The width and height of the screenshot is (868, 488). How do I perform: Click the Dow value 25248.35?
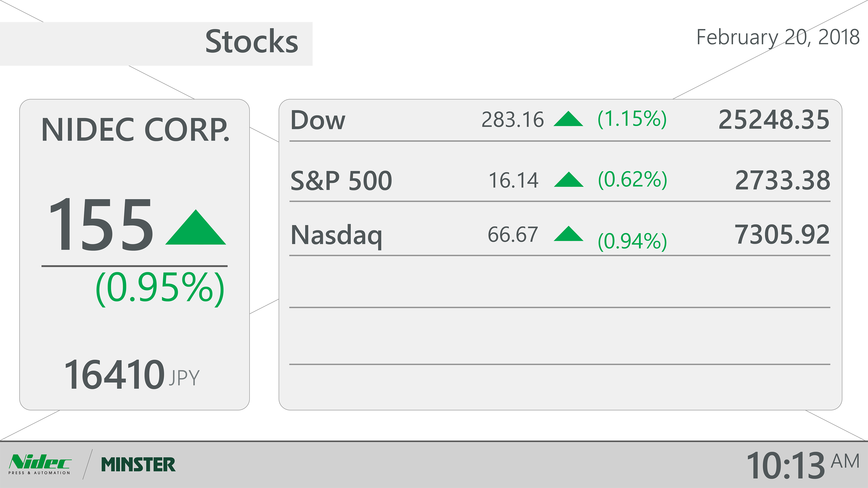pyautogui.click(x=774, y=120)
